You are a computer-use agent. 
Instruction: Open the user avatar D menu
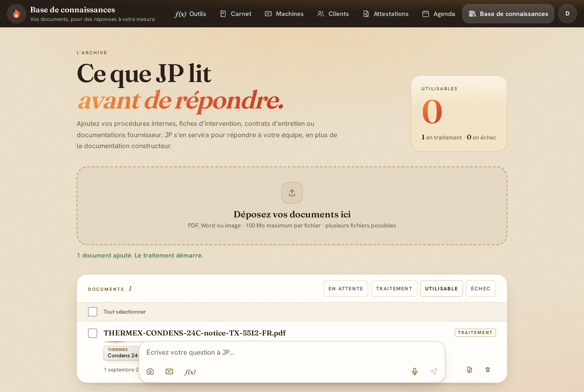pos(567,14)
